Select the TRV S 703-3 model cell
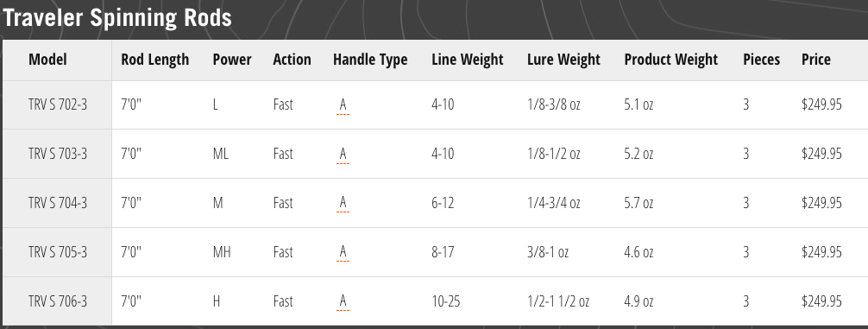Image resolution: width=868 pixels, height=329 pixels. 58,154
